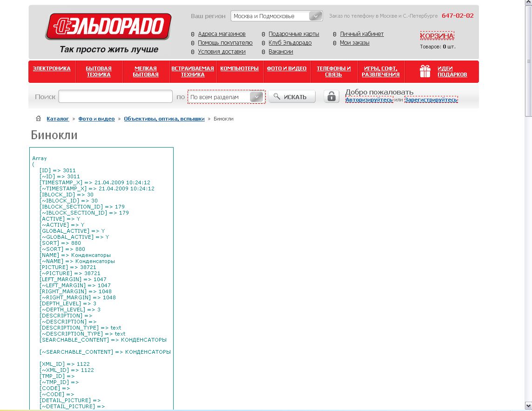Screen dimensions: 532x411
Task: Click the line [SEARCHABLE_CONTENT] => КОНДЕНСАТОРЫ
Action: coord(103,340)
